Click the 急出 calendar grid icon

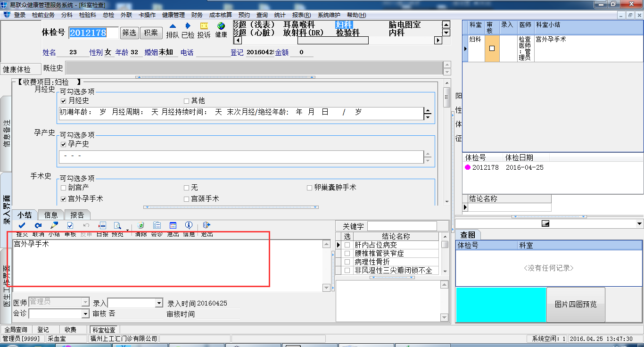click(x=173, y=225)
